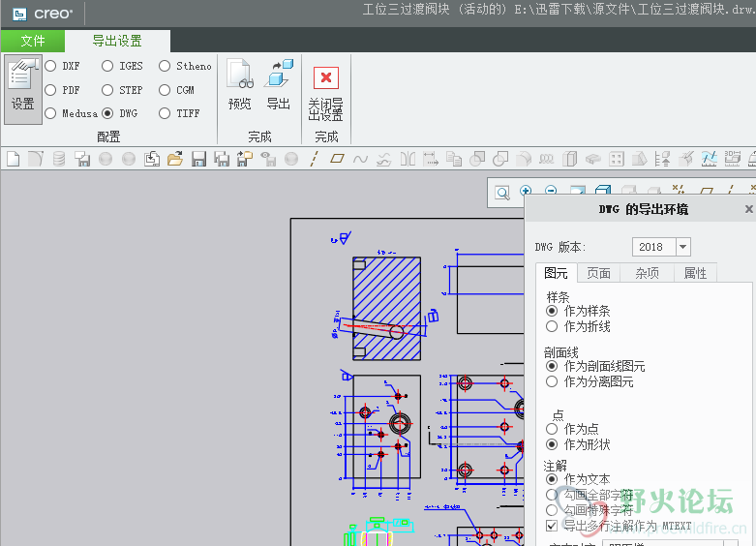Click the copy documents toolbar icon

click(x=454, y=159)
